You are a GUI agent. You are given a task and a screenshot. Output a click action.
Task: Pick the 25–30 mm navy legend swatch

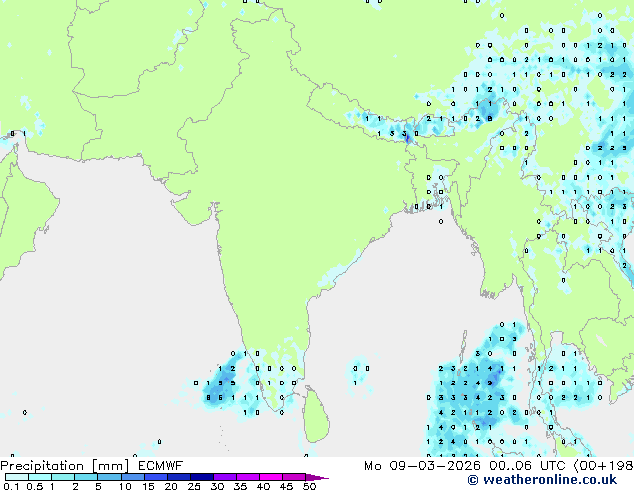coord(202,477)
